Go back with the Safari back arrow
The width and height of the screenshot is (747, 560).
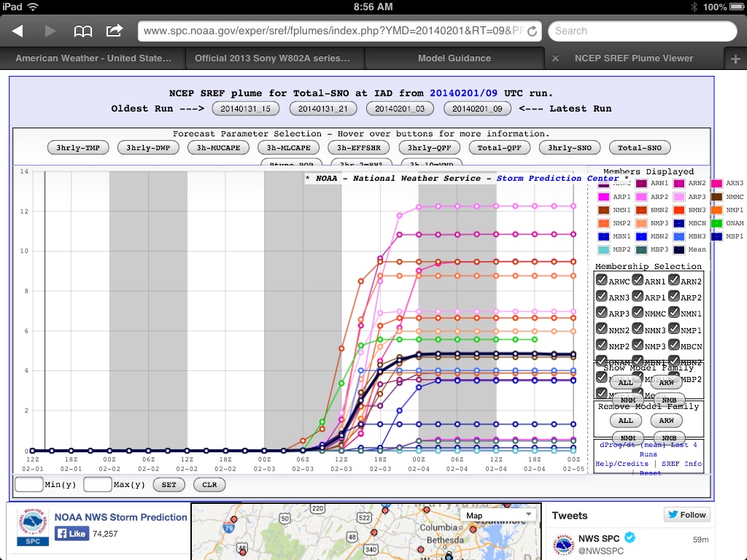(x=18, y=31)
